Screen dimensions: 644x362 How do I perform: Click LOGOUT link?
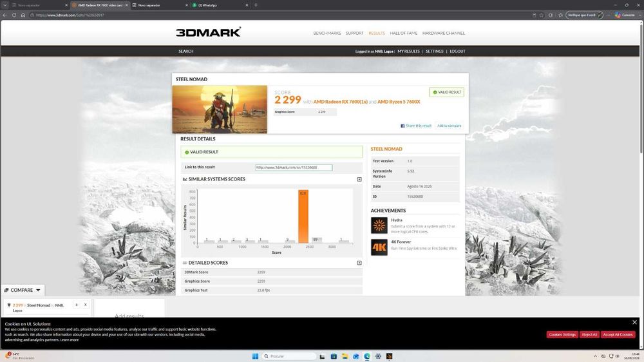pos(457,52)
